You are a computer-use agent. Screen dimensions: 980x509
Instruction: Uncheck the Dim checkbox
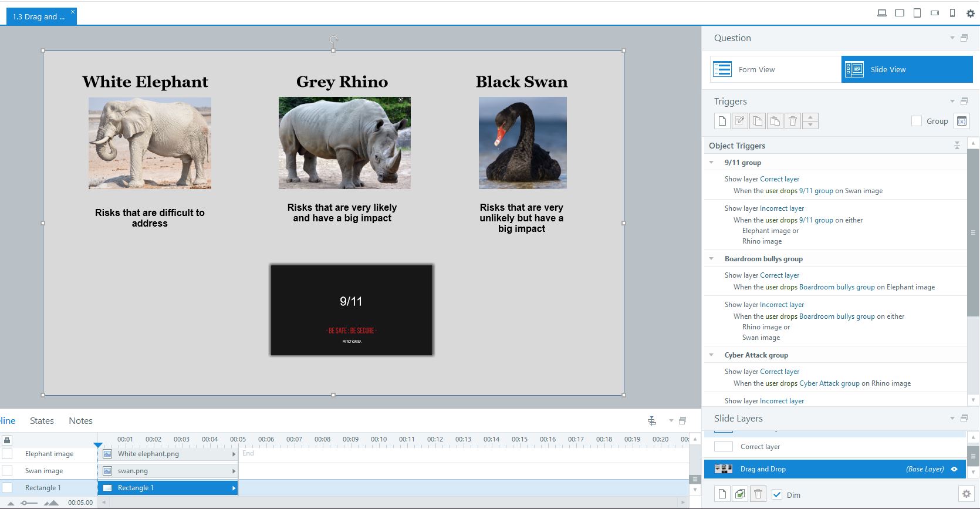point(777,494)
